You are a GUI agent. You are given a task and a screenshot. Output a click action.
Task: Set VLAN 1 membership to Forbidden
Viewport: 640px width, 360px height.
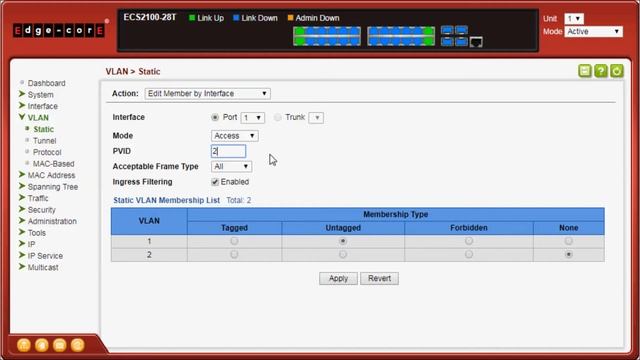(x=469, y=241)
